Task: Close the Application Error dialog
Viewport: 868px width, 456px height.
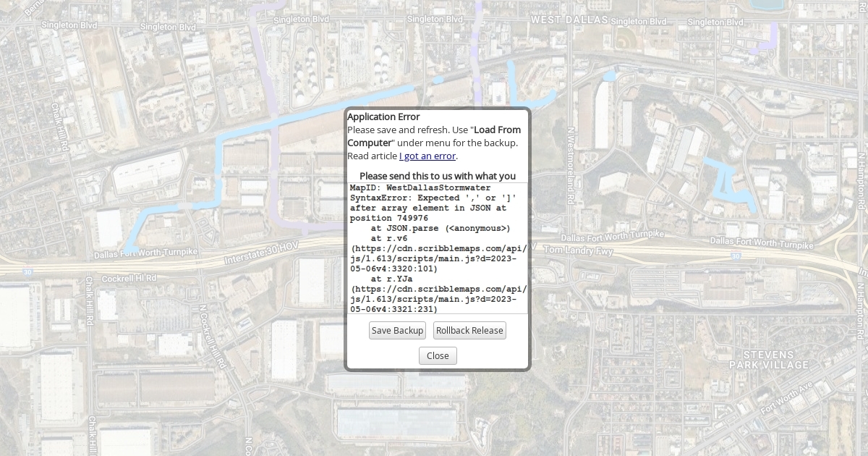Action: pyautogui.click(x=438, y=355)
